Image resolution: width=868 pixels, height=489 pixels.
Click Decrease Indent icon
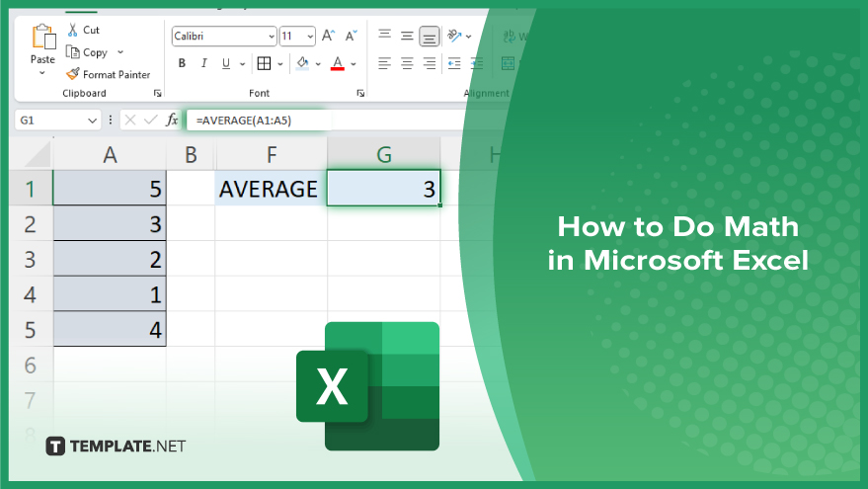coord(454,63)
